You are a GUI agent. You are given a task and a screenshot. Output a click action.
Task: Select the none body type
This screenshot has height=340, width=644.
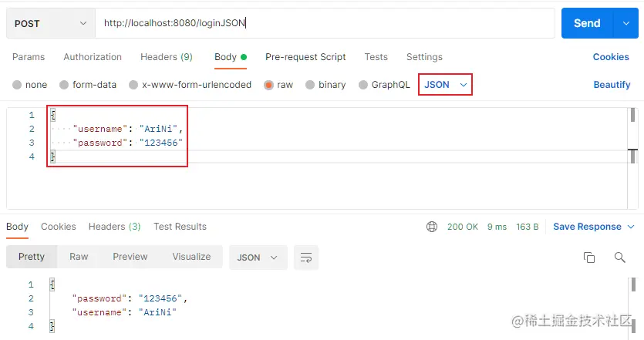[x=29, y=85]
